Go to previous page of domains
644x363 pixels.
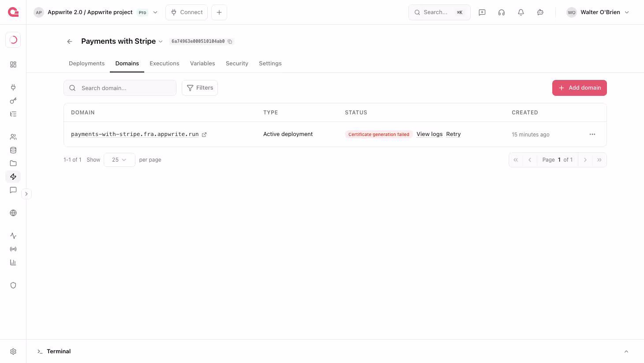point(530,160)
